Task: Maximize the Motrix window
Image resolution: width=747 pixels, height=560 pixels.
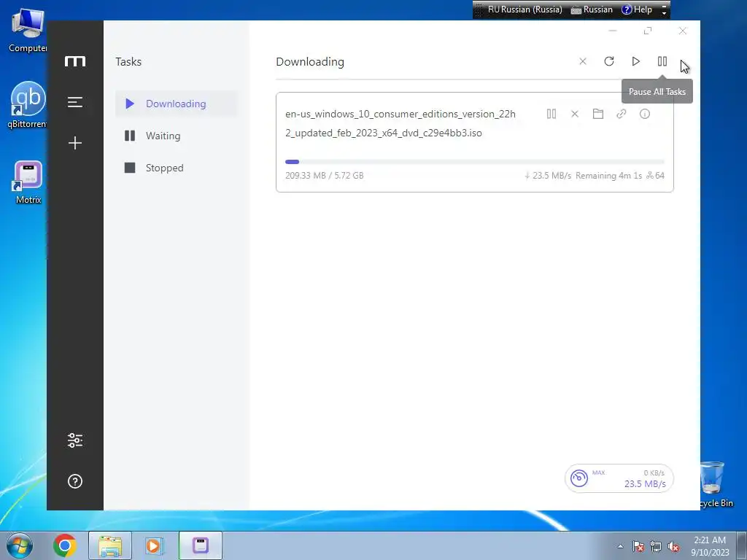Action: coord(648,31)
